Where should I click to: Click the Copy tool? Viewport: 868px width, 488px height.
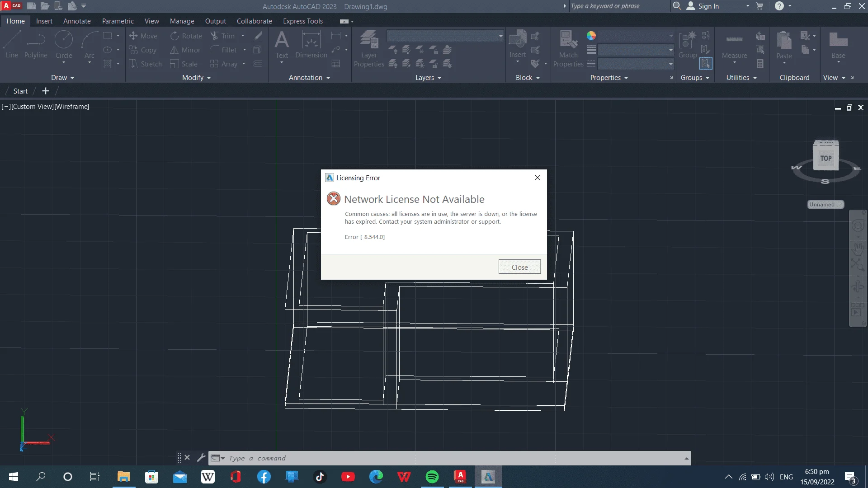click(x=143, y=50)
